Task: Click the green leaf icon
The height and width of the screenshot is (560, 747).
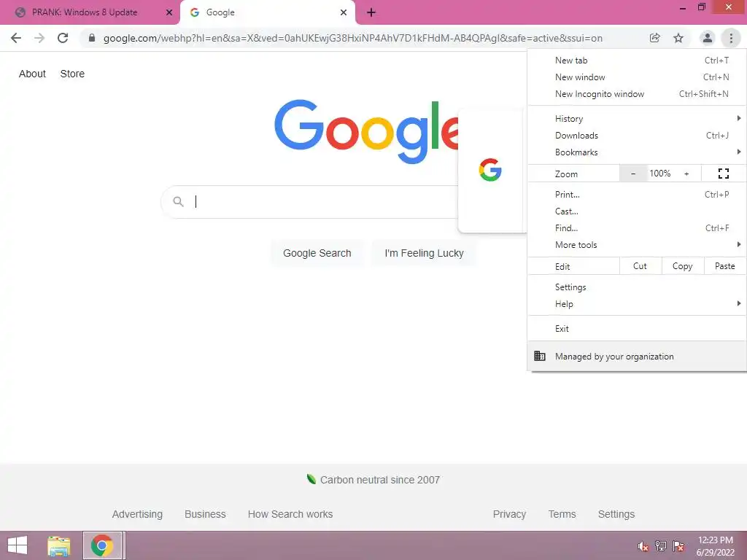Action: 311,479
